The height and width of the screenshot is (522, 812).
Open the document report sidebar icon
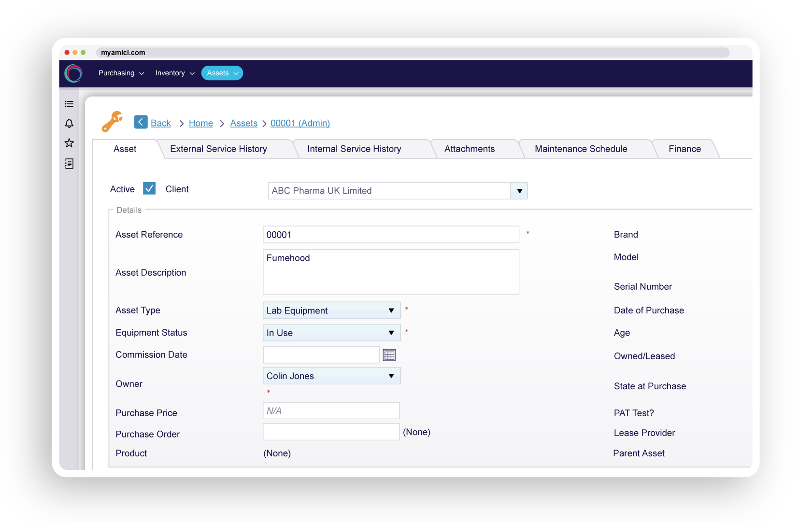tap(69, 164)
